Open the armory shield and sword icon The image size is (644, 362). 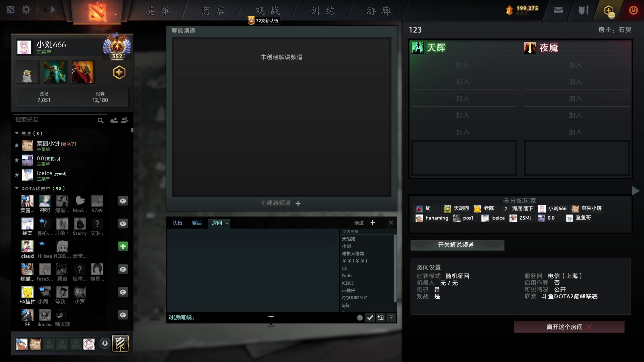point(584,10)
